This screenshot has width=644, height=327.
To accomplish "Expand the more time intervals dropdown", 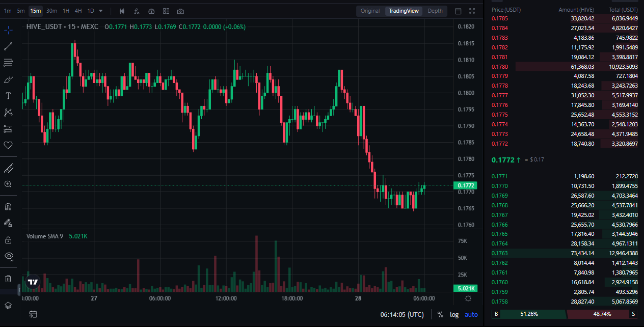I will click(x=101, y=11).
